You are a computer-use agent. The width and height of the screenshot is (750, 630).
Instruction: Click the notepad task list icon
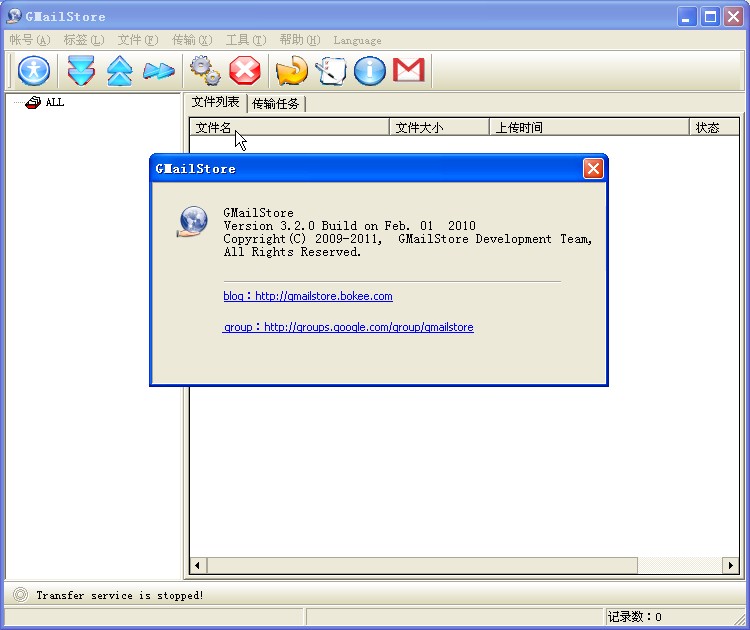(x=330, y=70)
